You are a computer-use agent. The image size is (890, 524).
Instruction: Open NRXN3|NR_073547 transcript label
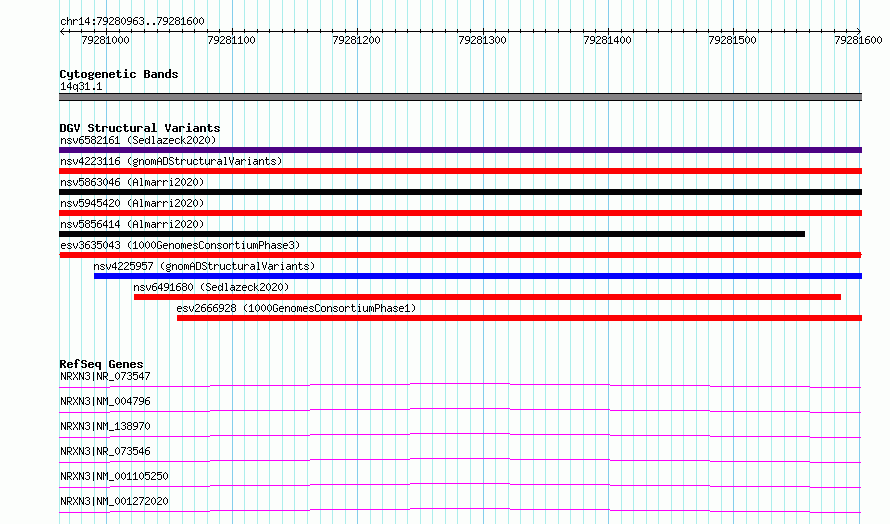point(105,376)
